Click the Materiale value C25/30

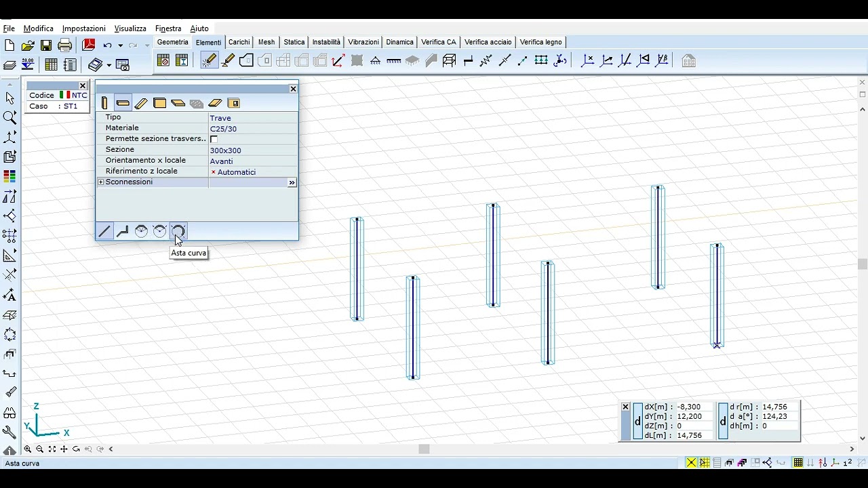[223, 129]
